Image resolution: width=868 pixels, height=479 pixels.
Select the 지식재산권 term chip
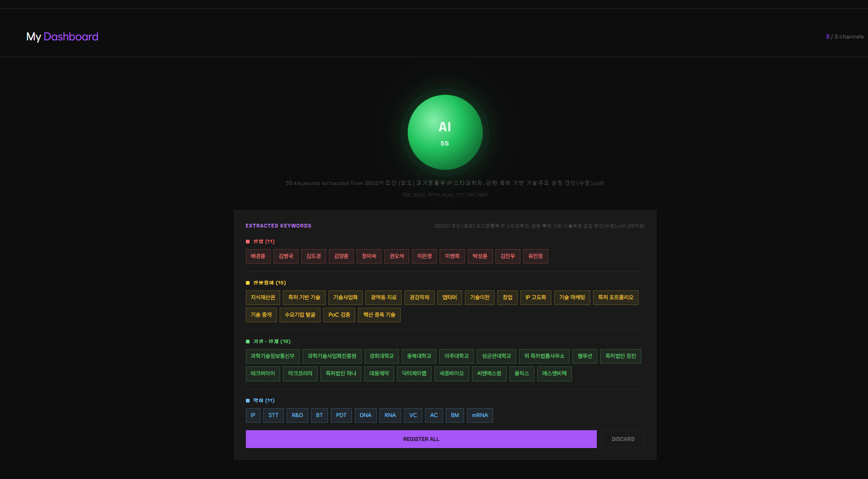(263, 297)
